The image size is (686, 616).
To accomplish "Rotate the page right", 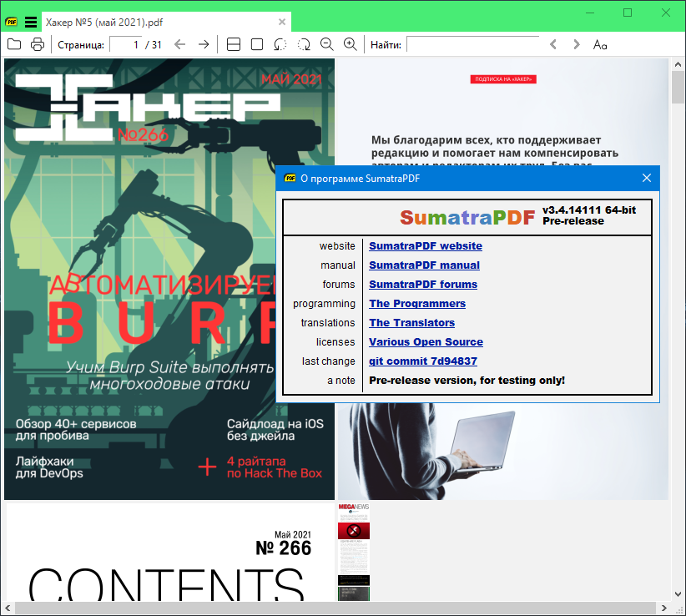I will [x=304, y=44].
